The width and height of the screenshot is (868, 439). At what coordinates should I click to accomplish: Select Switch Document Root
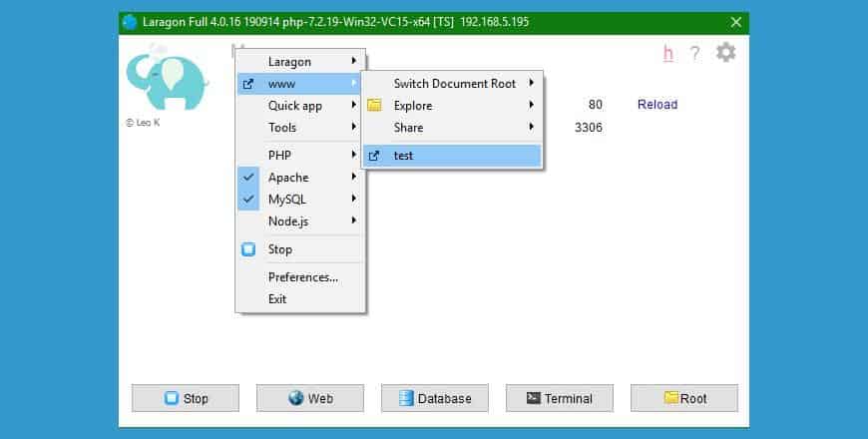click(x=452, y=84)
